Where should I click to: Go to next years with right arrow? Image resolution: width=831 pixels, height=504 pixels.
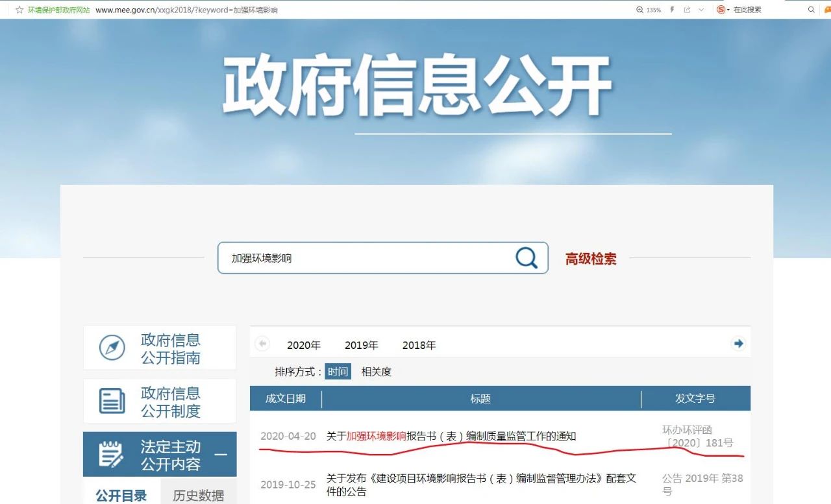(x=738, y=344)
